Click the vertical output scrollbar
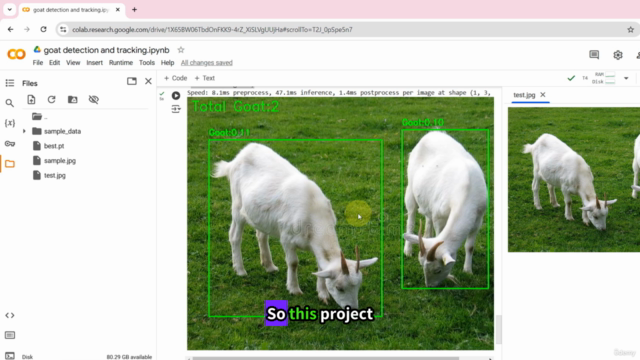 click(x=499, y=329)
